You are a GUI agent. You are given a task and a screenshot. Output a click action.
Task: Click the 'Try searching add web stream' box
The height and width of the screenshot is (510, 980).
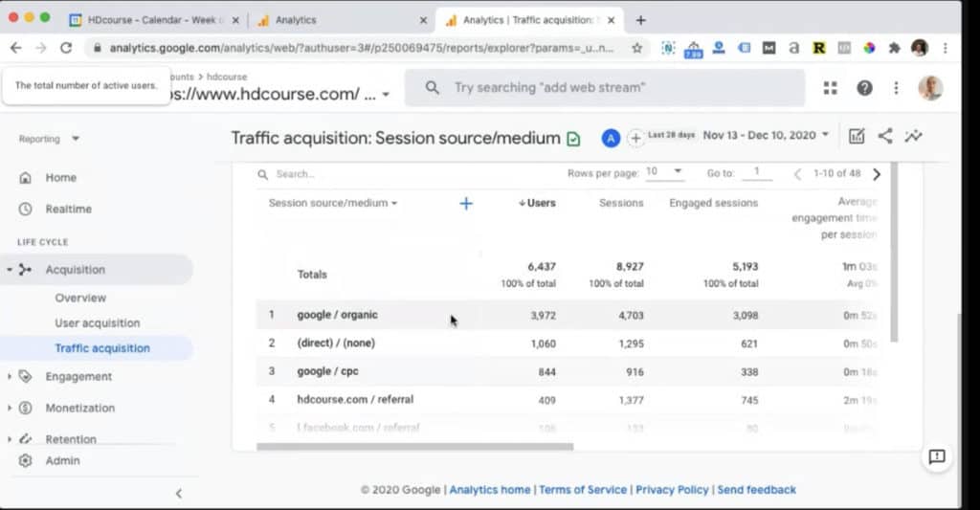[x=605, y=87]
